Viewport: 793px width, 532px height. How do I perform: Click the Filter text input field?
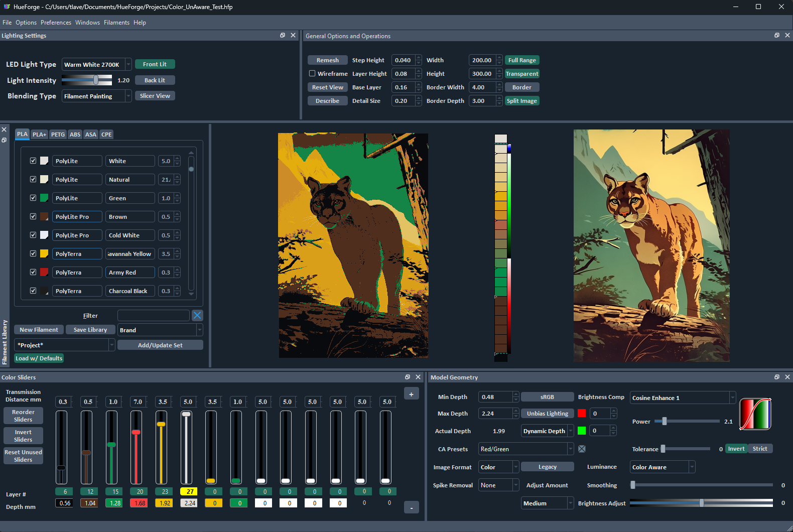click(x=153, y=315)
